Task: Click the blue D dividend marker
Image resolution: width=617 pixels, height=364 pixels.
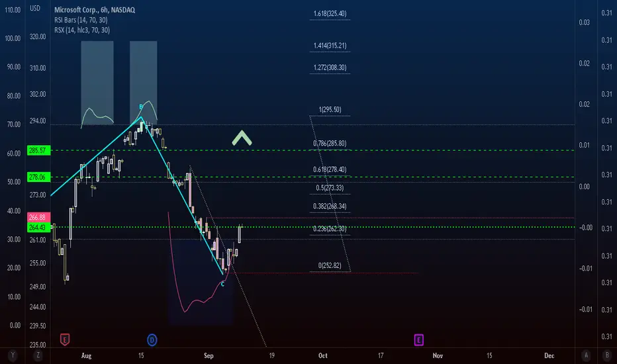Action: pyautogui.click(x=152, y=340)
